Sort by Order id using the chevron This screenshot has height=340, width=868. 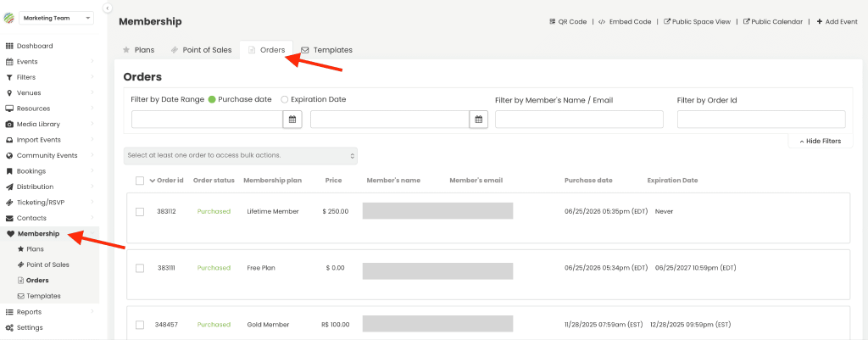pos(153,181)
